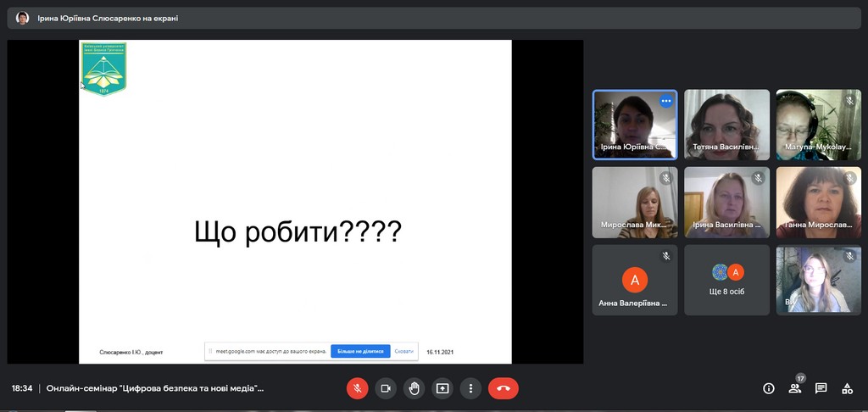Click the present screen icon
Screen dimensions: 868x412
pos(442,388)
